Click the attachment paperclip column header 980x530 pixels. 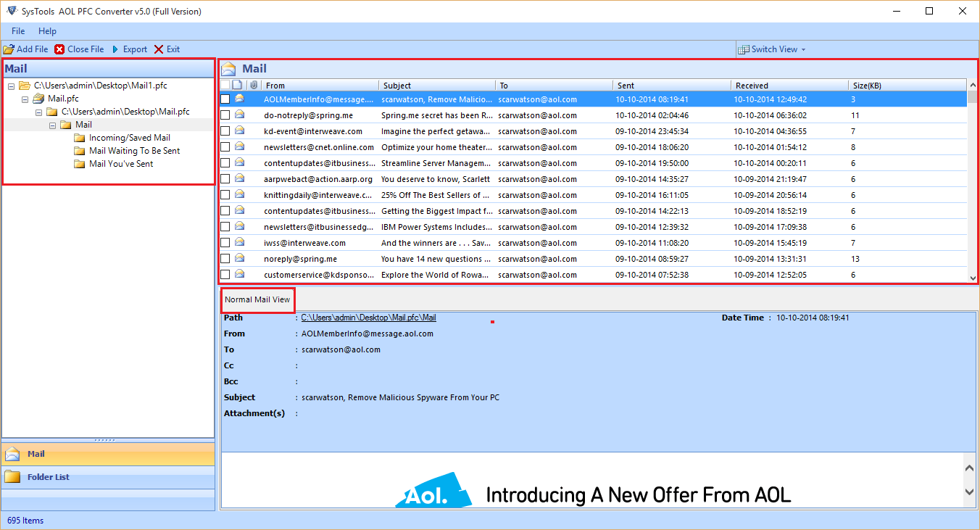(x=253, y=85)
